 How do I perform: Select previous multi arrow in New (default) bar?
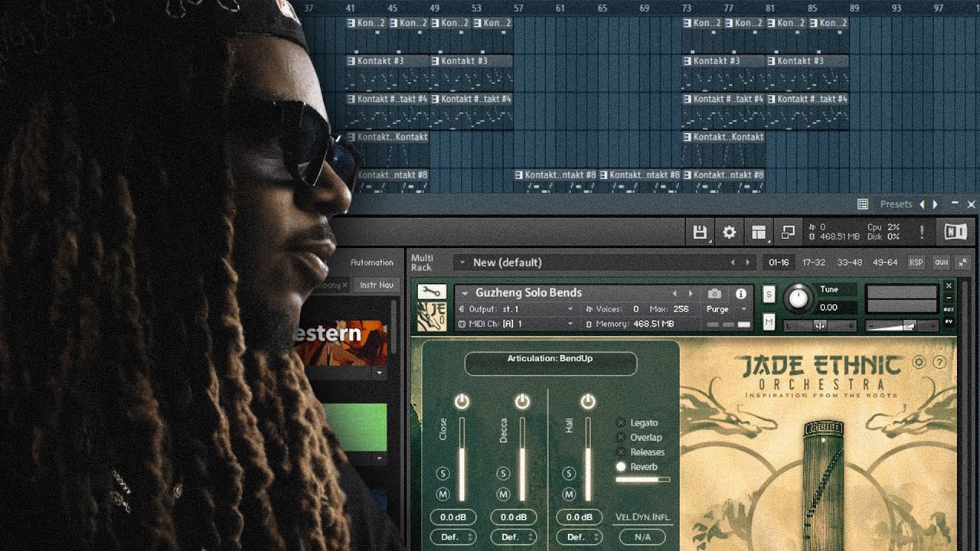tap(732, 262)
